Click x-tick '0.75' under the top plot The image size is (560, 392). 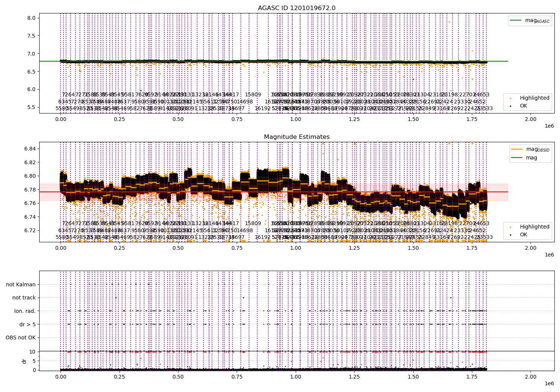tap(237, 119)
